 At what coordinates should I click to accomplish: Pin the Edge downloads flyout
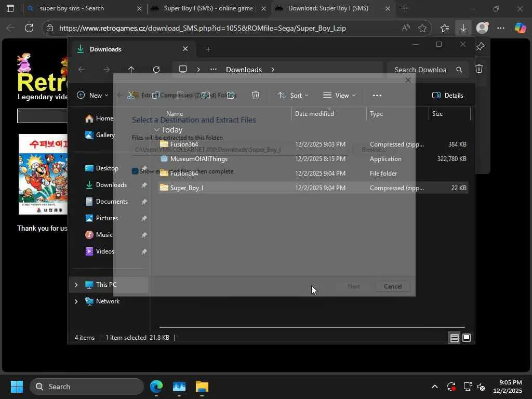point(480,46)
